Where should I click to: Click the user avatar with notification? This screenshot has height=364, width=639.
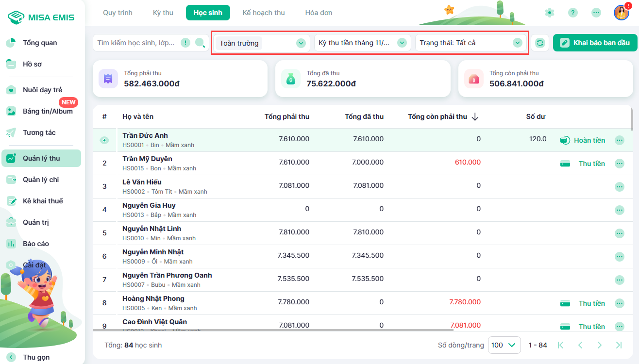(621, 13)
